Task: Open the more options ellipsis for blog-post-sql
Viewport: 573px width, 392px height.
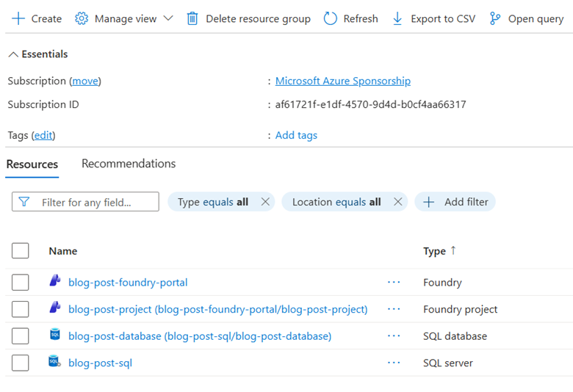Action: [394, 363]
